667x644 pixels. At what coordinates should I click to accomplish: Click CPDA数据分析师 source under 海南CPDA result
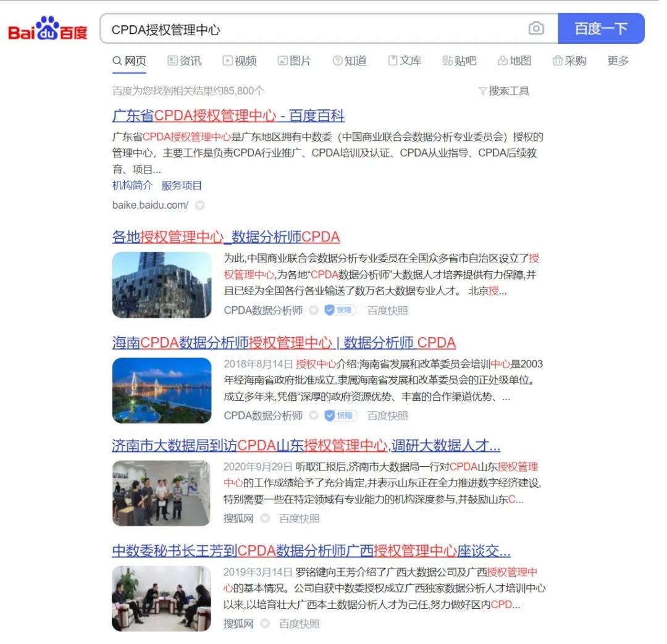point(263,416)
